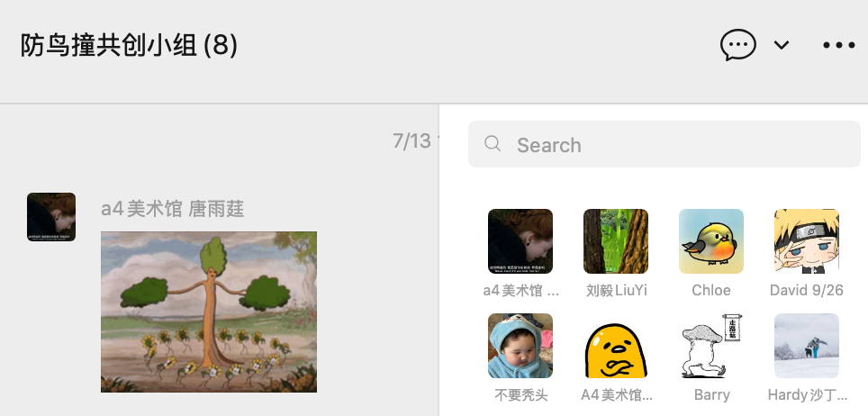
Task: View David 9/26 member avatar
Action: click(807, 241)
